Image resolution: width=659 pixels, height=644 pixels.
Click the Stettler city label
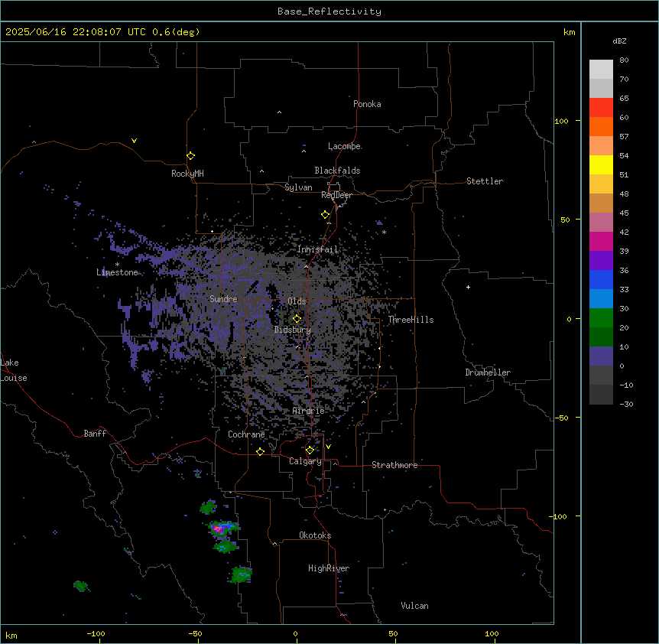pyautogui.click(x=485, y=181)
